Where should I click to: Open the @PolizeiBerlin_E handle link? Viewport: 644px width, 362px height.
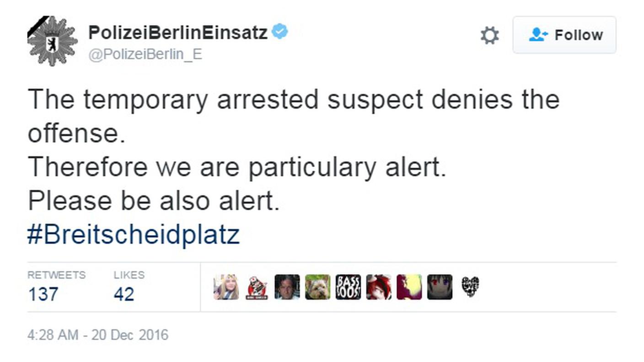[x=145, y=54]
